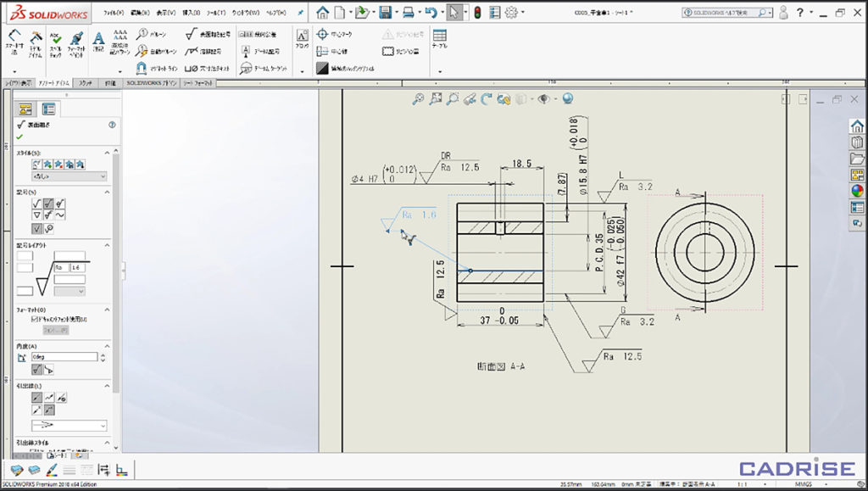This screenshot has width=868, height=491.
Task: Switch to the Sheet Format tab
Action: (198, 84)
